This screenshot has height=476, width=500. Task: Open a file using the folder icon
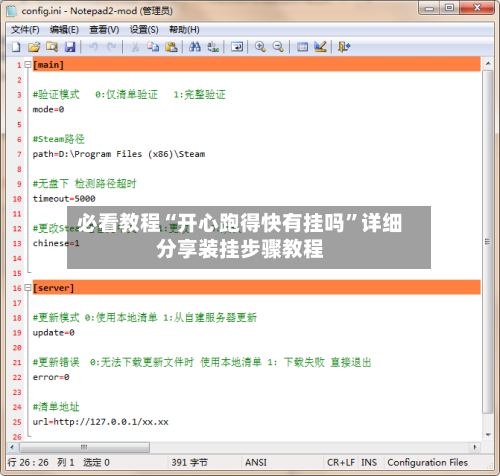click(34, 47)
